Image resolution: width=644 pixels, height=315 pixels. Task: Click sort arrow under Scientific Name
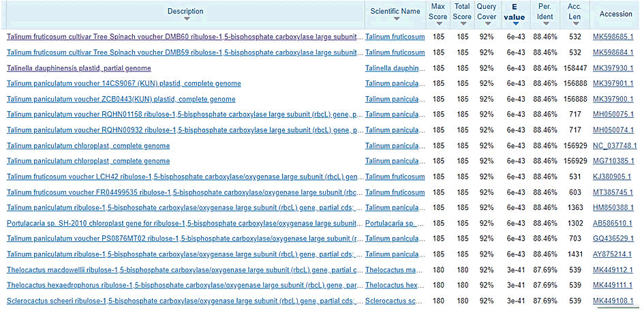pos(395,20)
